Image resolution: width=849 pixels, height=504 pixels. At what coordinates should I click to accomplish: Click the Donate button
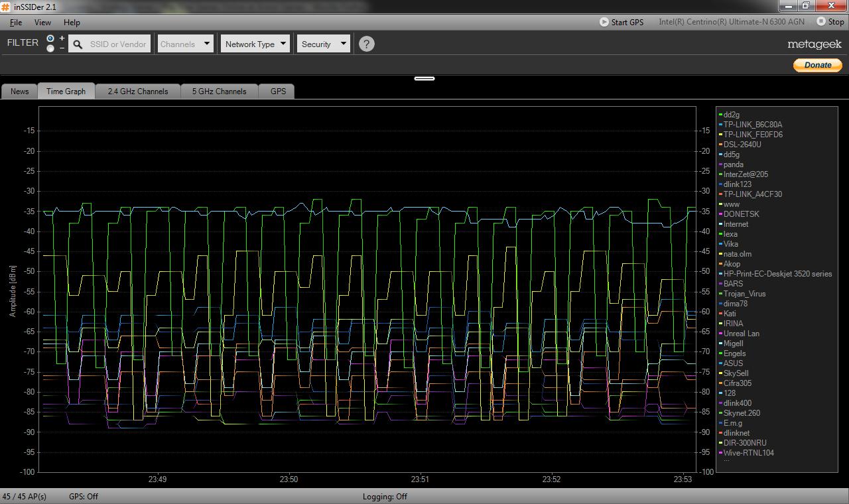pos(817,65)
